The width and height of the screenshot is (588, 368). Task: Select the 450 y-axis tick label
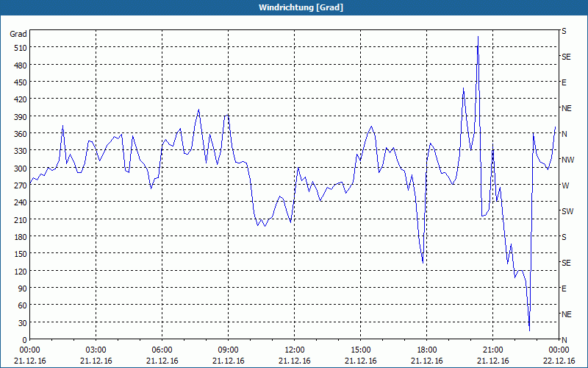click(x=21, y=82)
